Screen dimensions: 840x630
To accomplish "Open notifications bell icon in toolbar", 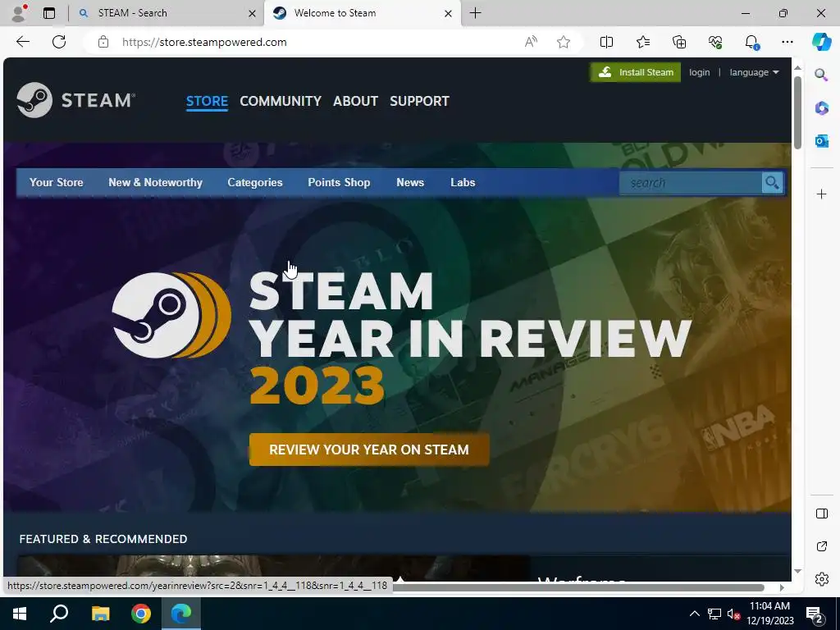I will pos(751,42).
